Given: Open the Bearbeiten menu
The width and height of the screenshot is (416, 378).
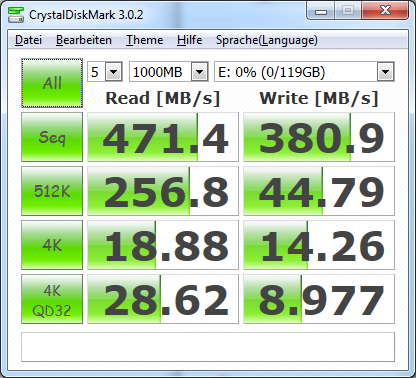Looking at the screenshot, I should (x=84, y=40).
